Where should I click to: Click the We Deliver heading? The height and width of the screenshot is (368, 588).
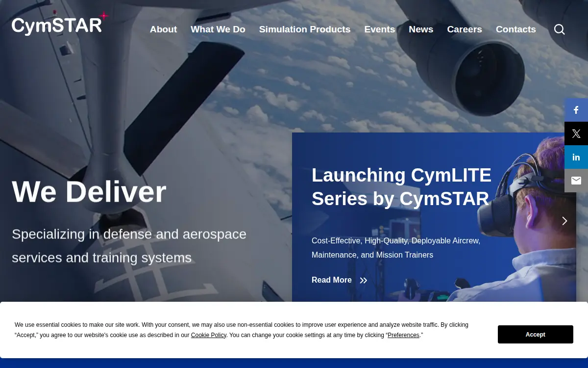pos(89,191)
